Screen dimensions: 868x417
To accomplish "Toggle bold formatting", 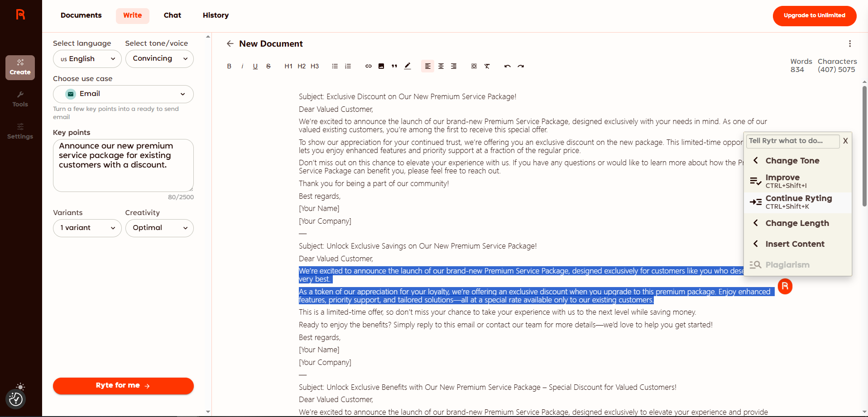I will (x=229, y=66).
